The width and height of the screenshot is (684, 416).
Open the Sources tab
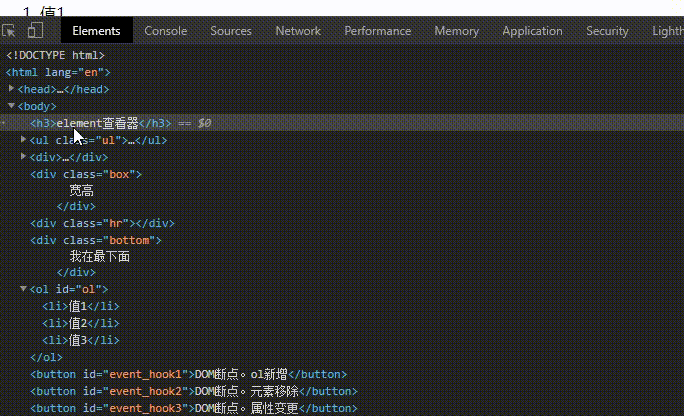(231, 31)
